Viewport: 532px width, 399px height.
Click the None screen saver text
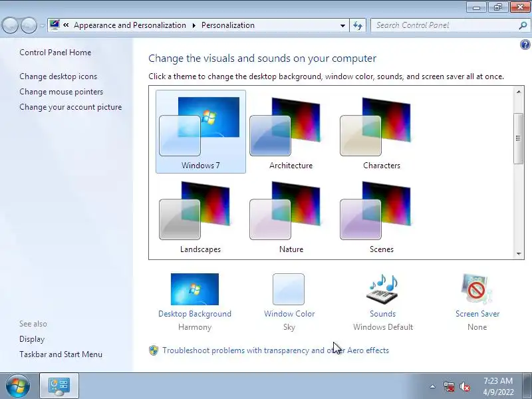[477, 327]
